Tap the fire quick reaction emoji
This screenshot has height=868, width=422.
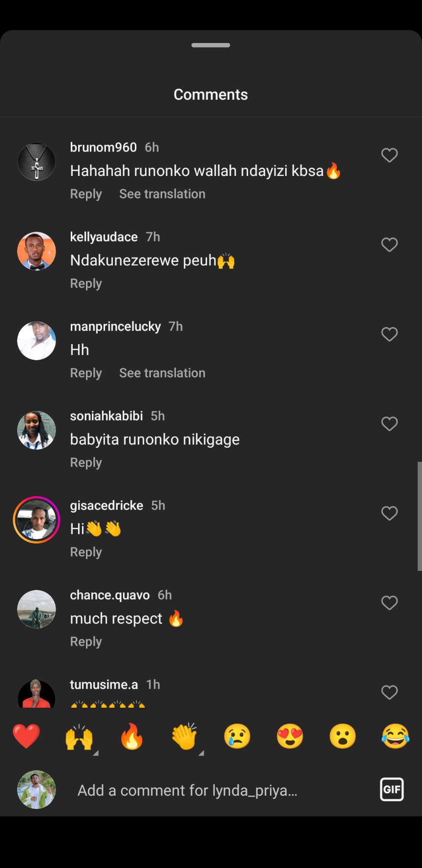[132, 737]
